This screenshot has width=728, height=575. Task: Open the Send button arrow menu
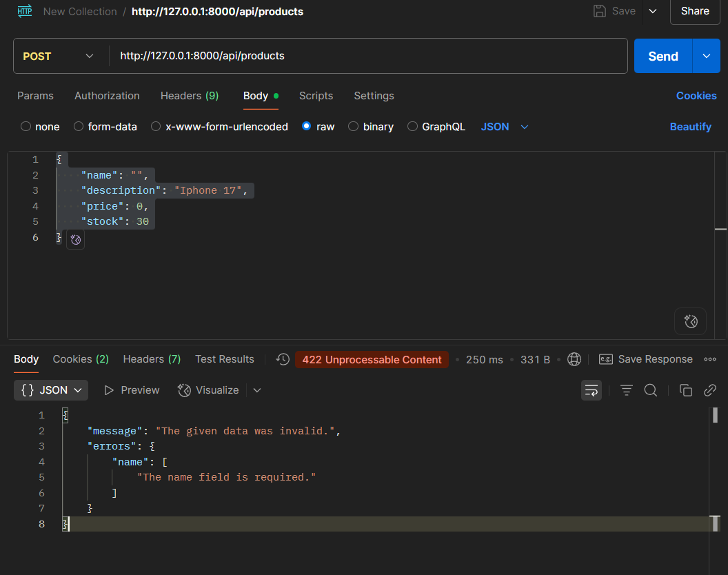[706, 56]
